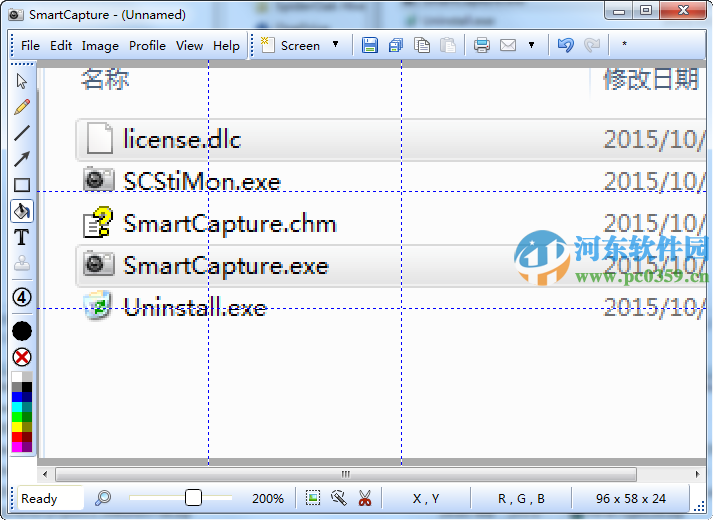Click the 96 x 58 x 24 size readout

pos(631,499)
